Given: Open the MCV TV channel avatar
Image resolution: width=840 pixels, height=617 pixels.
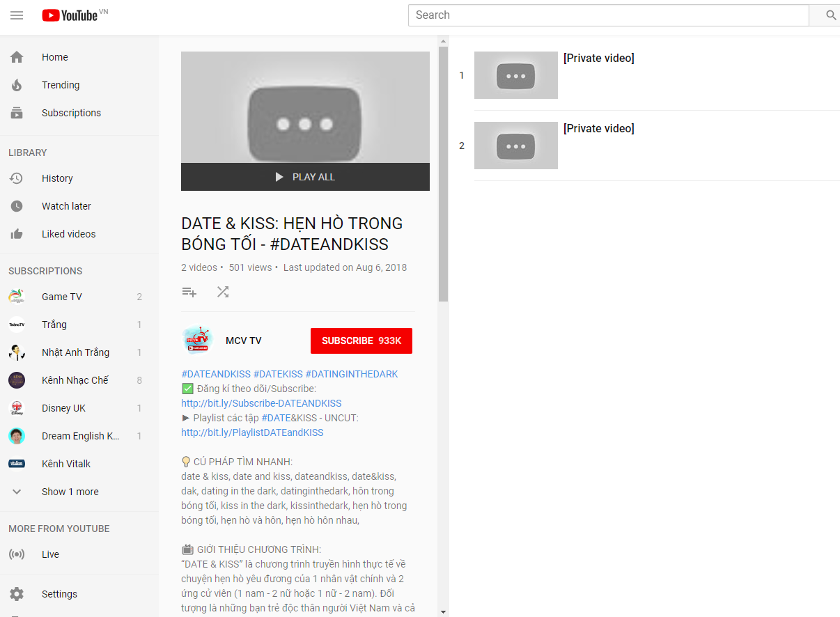Looking at the screenshot, I should 197,341.
